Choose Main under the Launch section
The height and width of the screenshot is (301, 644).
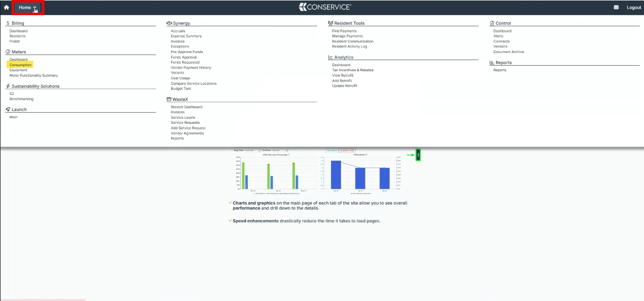click(x=14, y=117)
